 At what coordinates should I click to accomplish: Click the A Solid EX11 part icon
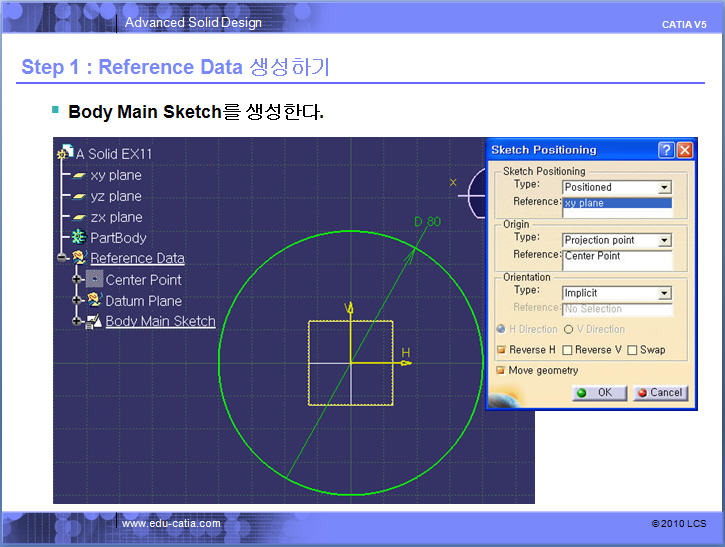[65, 152]
